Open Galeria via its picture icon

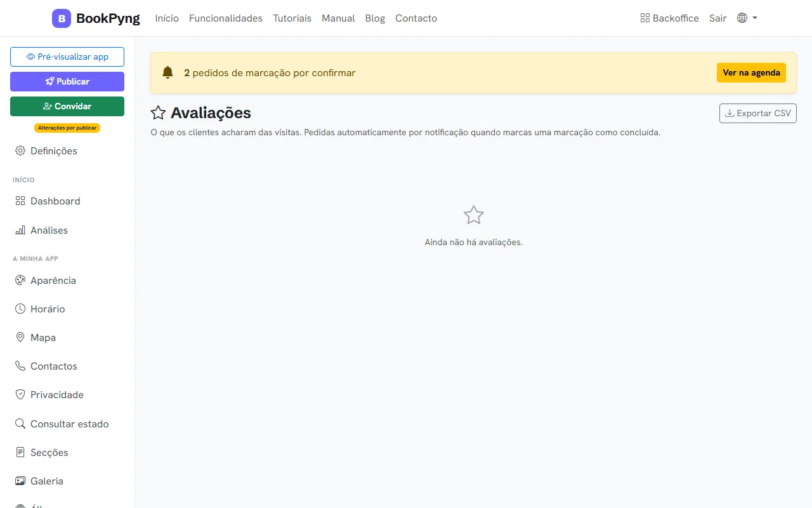coord(20,481)
